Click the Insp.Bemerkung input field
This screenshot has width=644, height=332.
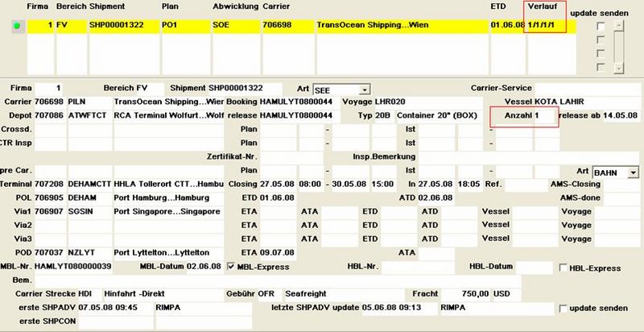click(x=529, y=156)
